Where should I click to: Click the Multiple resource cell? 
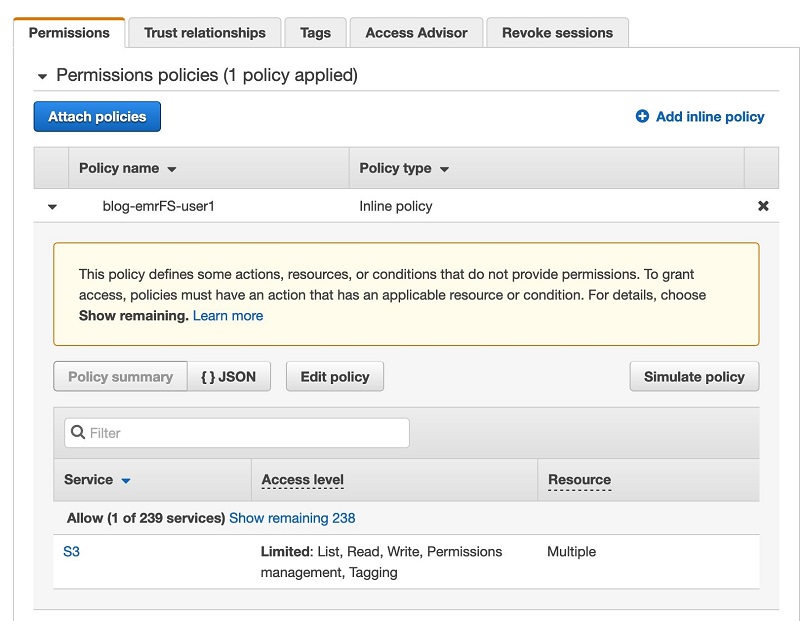571,552
